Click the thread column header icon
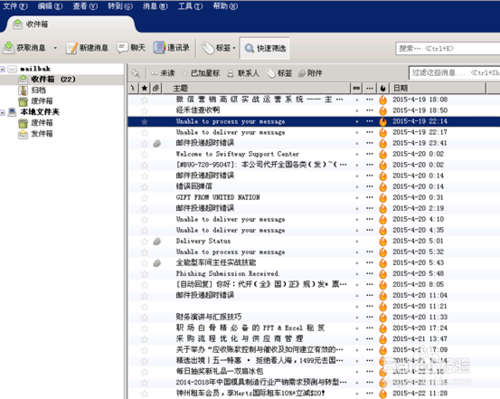The height and width of the screenshot is (399, 500). (133, 88)
